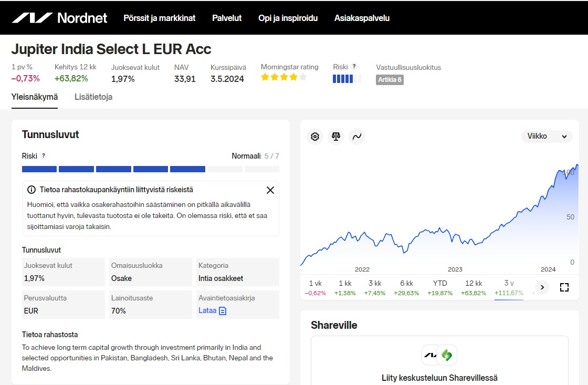Image resolution: width=588 pixels, height=385 pixels.
Task: Show more time periods with arrow
Action: click(542, 287)
